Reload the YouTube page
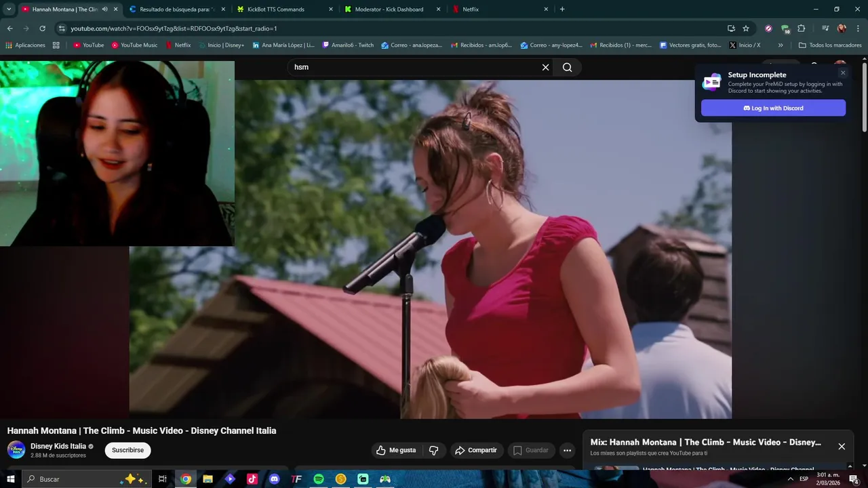The image size is (868, 488). pos(42,28)
